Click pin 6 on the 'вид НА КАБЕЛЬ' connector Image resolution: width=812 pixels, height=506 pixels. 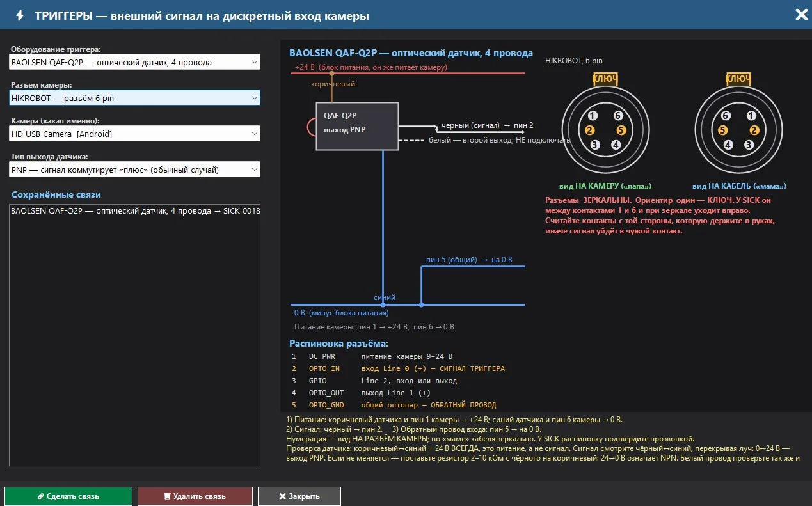726,116
